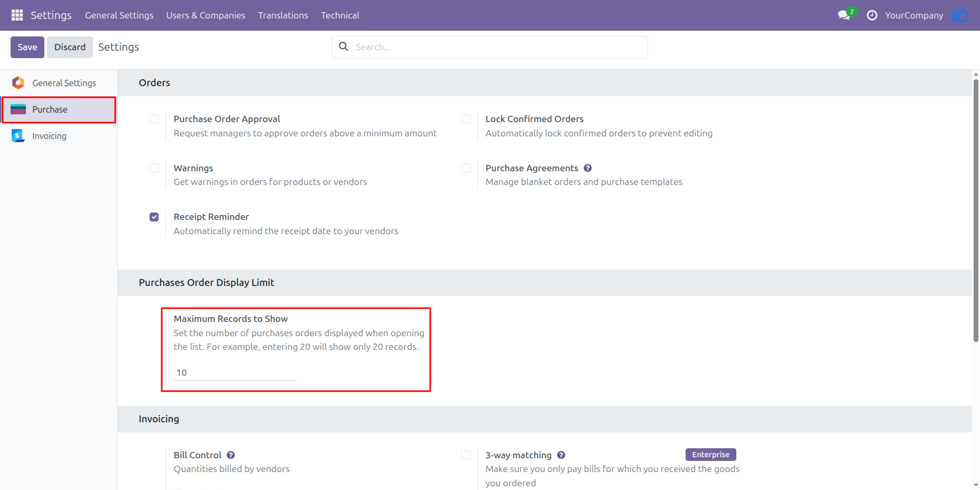Screen dimensions: 980x490
Task: Enable Purchase Order Approval checkbox
Action: click(x=154, y=119)
